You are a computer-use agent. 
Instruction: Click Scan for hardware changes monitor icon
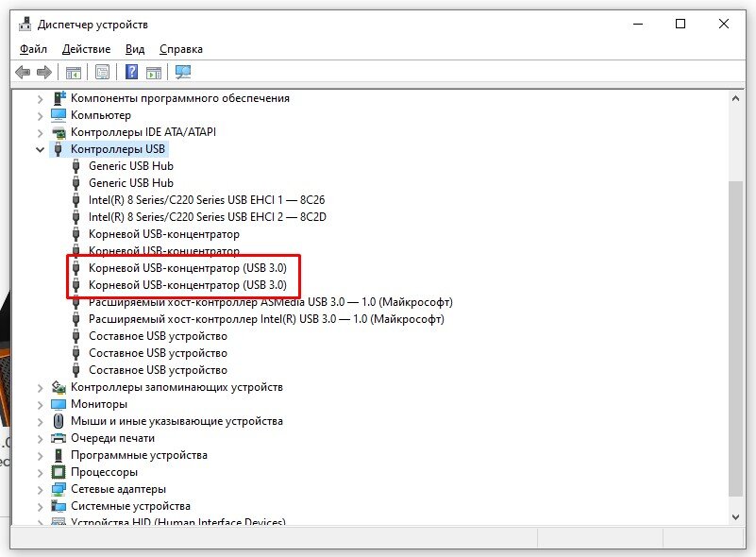(x=183, y=73)
